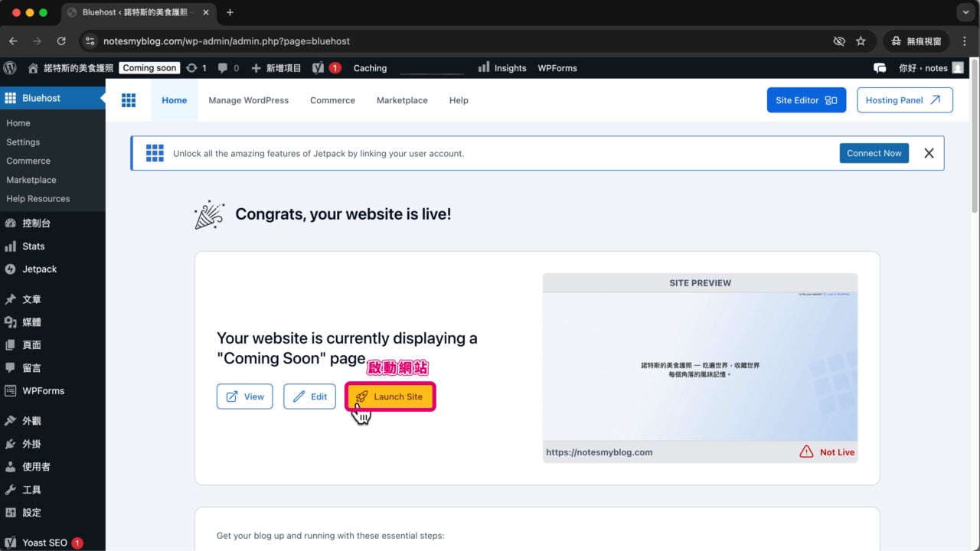Click the Bluehost apps grid icon
Viewport: 980px width, 551px height.
[x=128, y=100]
